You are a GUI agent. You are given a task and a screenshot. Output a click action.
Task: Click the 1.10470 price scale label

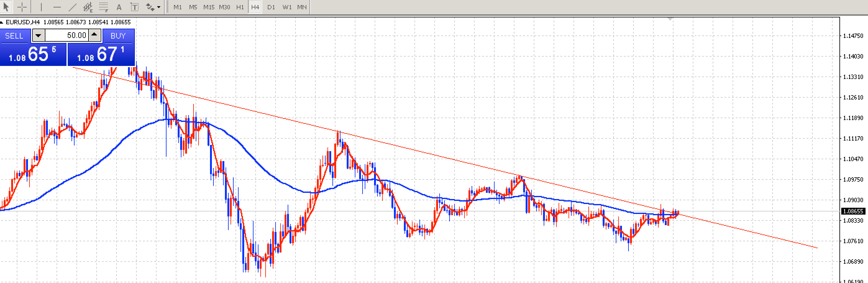(853, 159)
